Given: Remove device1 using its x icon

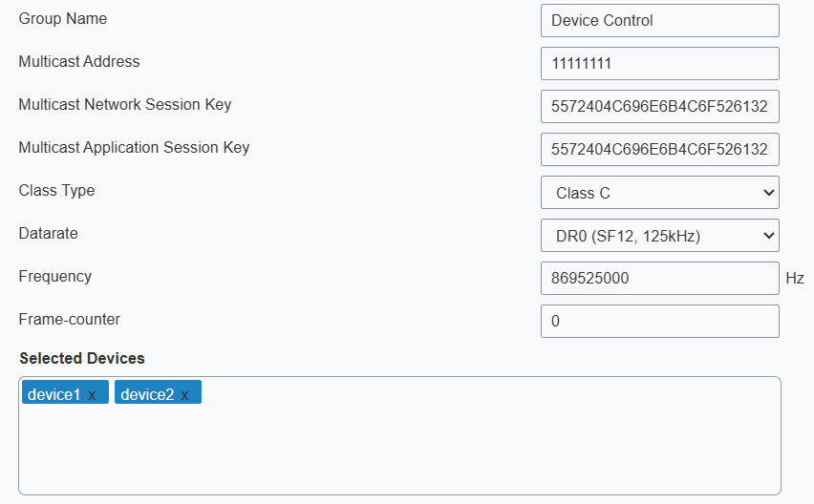Looking at the screenshot, I should coord(92,395).
